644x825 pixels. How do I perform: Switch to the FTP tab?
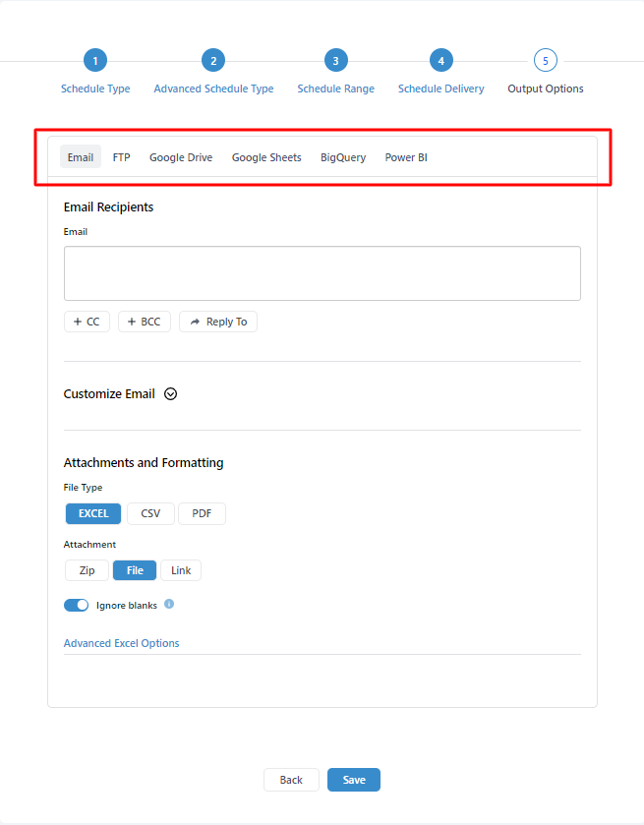(x=121, y=157)
